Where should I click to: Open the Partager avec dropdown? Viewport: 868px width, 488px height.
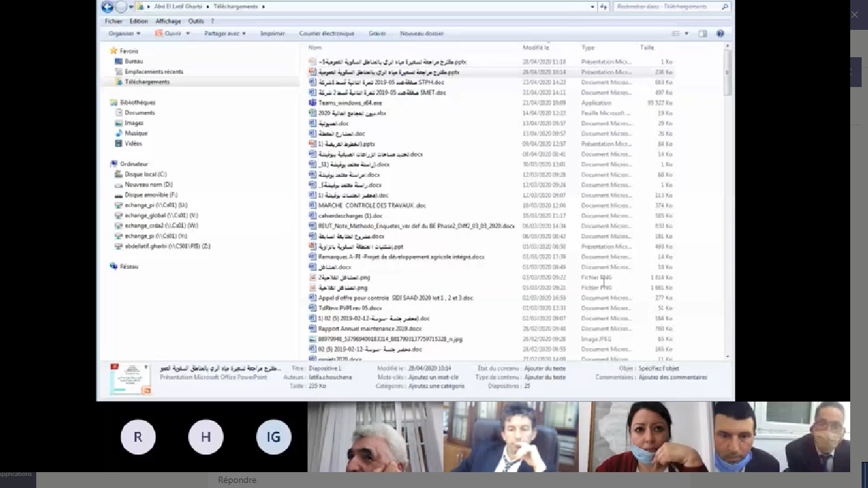pos(225,33)
